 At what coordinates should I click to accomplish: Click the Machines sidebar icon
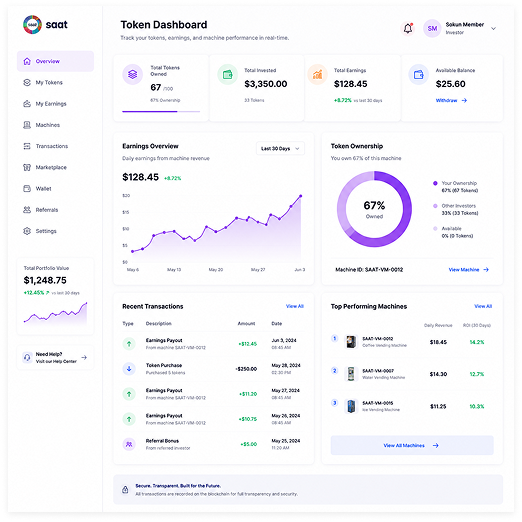click(x=27, y=125)
